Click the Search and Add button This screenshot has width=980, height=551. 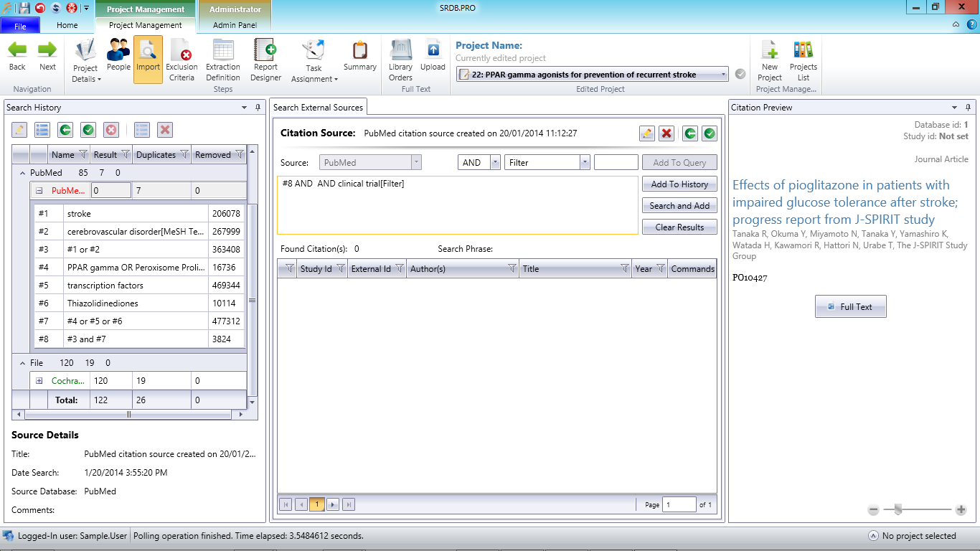point(679,206)
